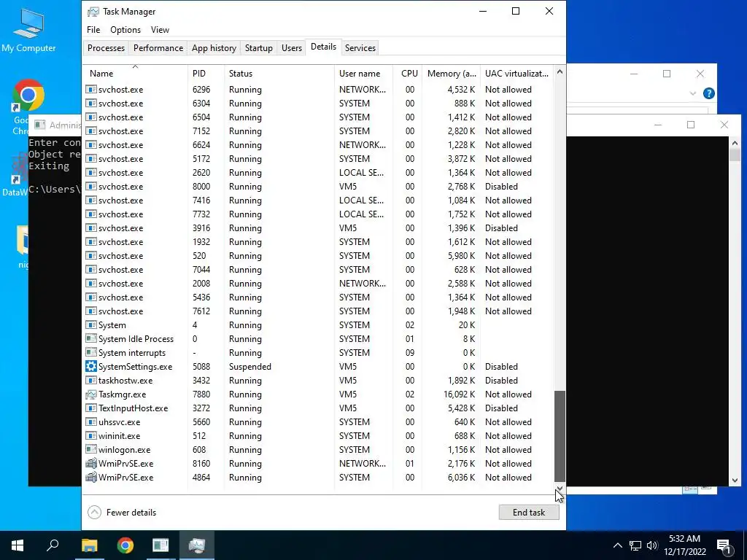Select svchost.exe with PID 520
This screenshot has width=747, height=560.
pos(318,256)
